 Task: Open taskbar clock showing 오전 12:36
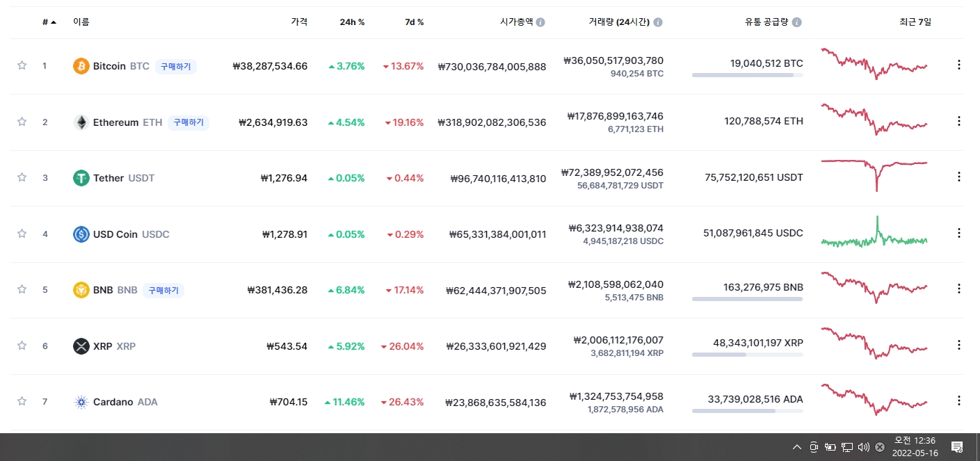click(915, 446)
